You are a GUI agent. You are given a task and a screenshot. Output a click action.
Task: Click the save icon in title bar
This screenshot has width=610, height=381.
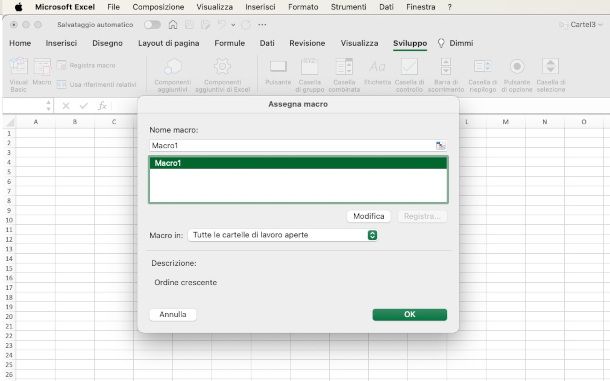coord(189,25)
